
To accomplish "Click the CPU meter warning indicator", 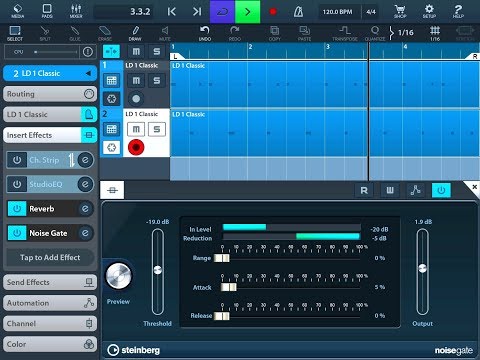I will (x=88, y=52).
